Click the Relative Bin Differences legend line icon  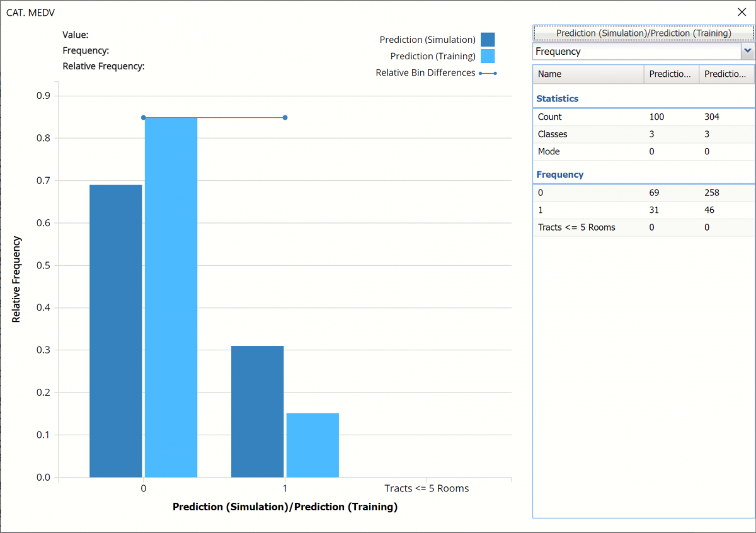point(488,73)
